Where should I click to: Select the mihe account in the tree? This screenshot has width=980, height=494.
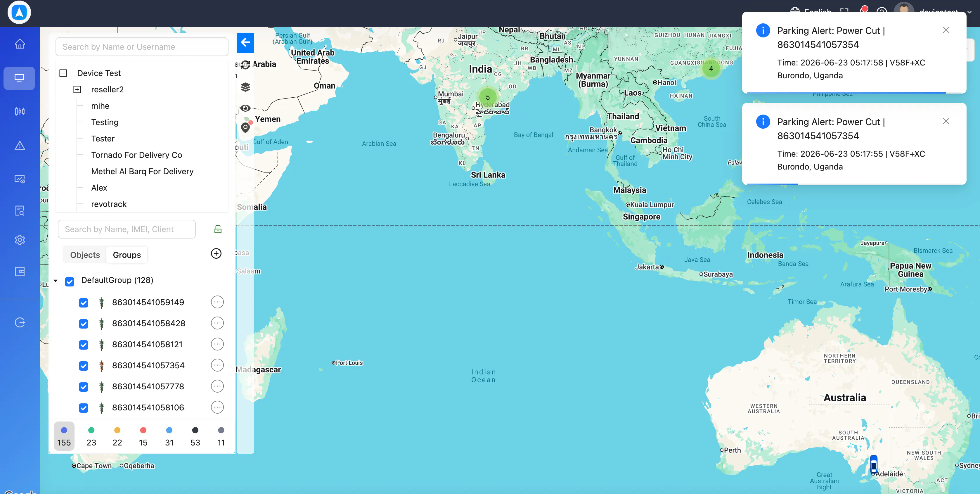(x=100, y=106)
